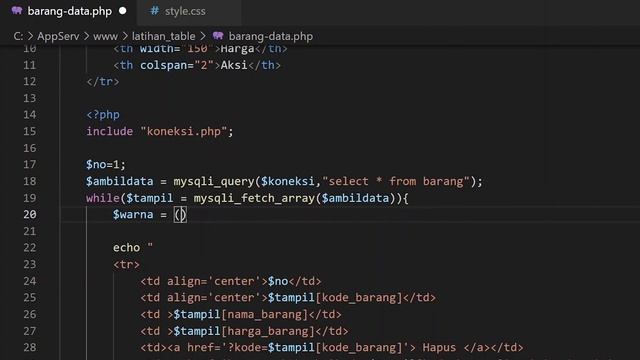Click the Harga header text on line 10

(238, 49)
